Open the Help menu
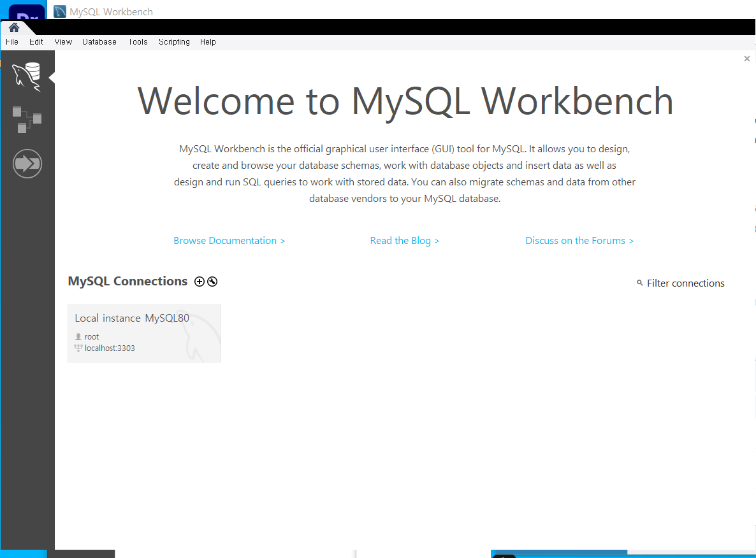The width and height of the screenshot is (756, 558). click(x=208, y=42)
